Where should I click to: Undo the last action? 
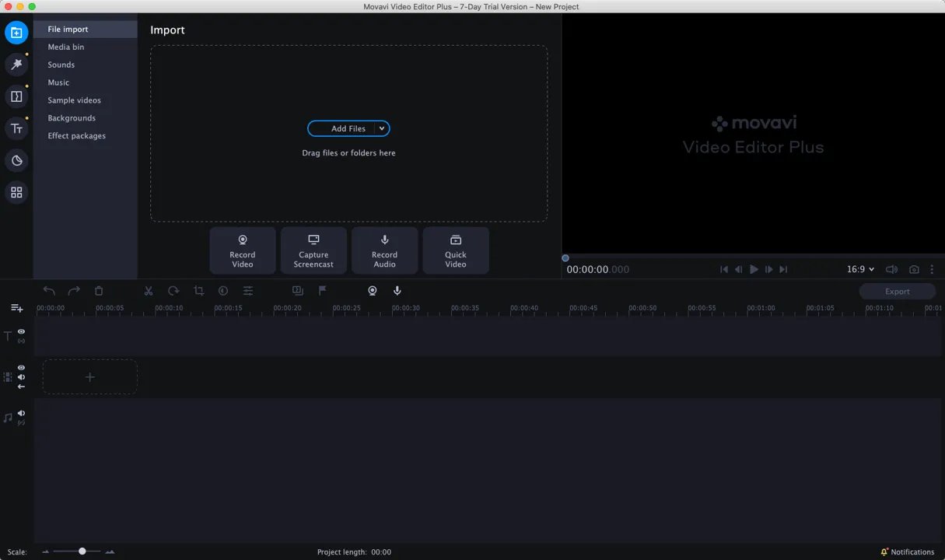coord(49,291)
